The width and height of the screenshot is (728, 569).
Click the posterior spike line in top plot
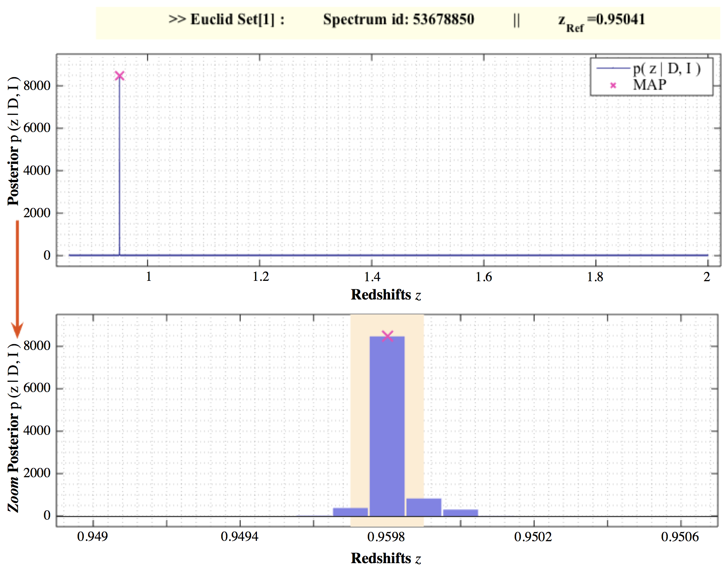tap(119, 166)
